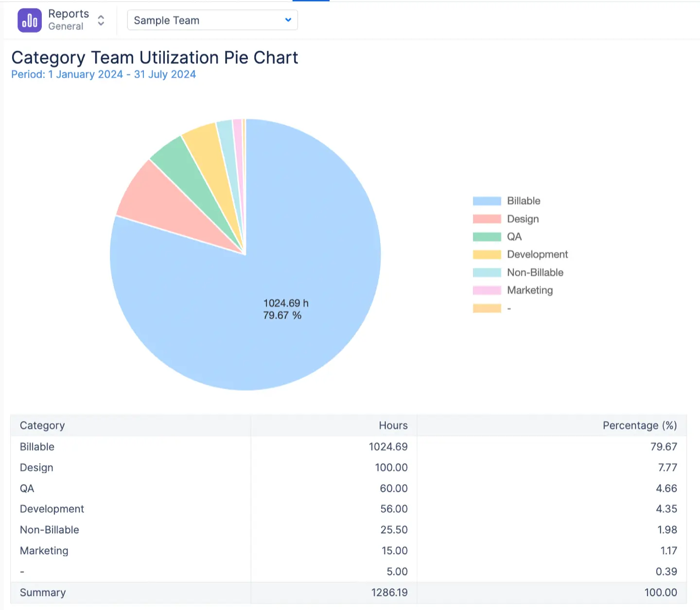Screen dimensions: 700x610
Task: Expand the Reports General switcher arrows
Action: point(101,20)
